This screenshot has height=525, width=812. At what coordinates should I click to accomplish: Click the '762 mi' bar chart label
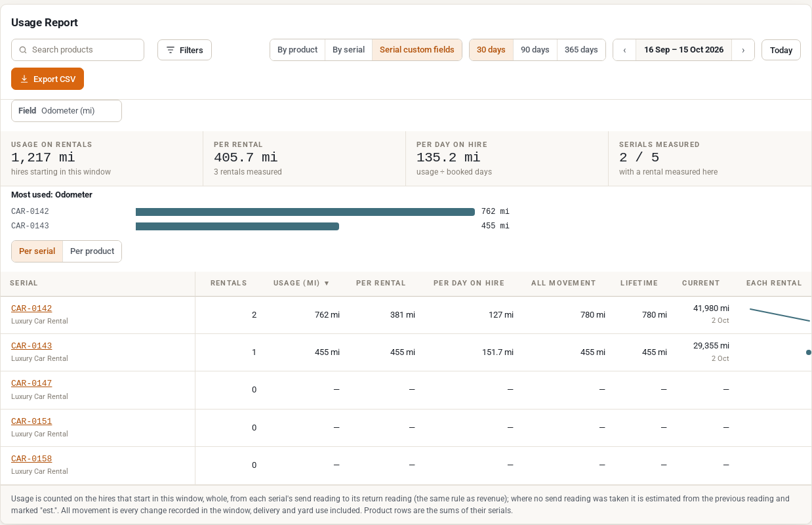495,212
